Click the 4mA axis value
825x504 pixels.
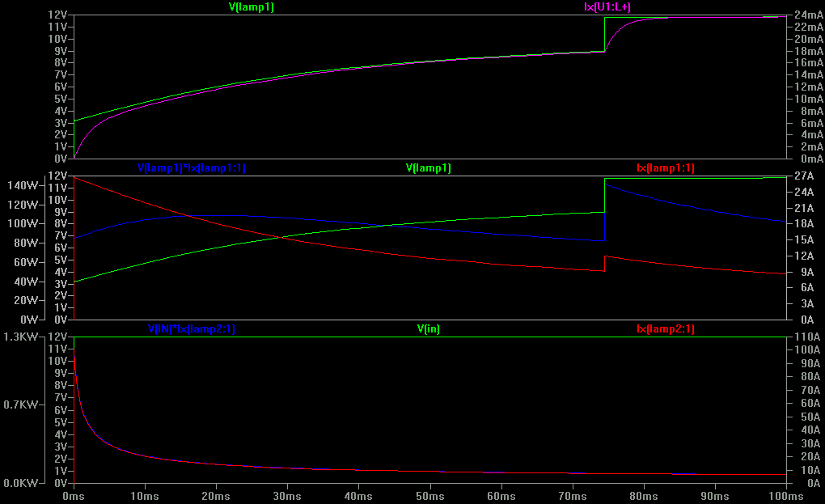[x=812, y=134]
